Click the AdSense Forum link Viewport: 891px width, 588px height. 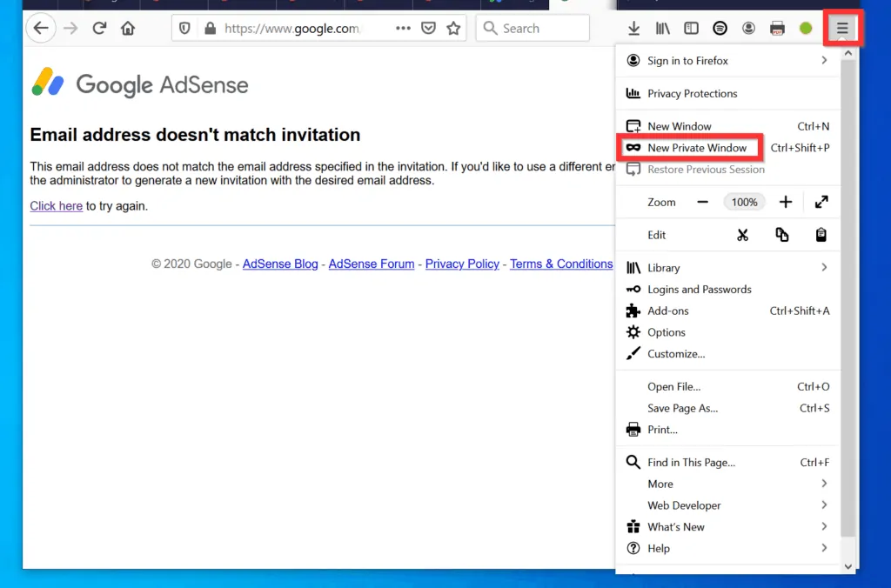372,264
